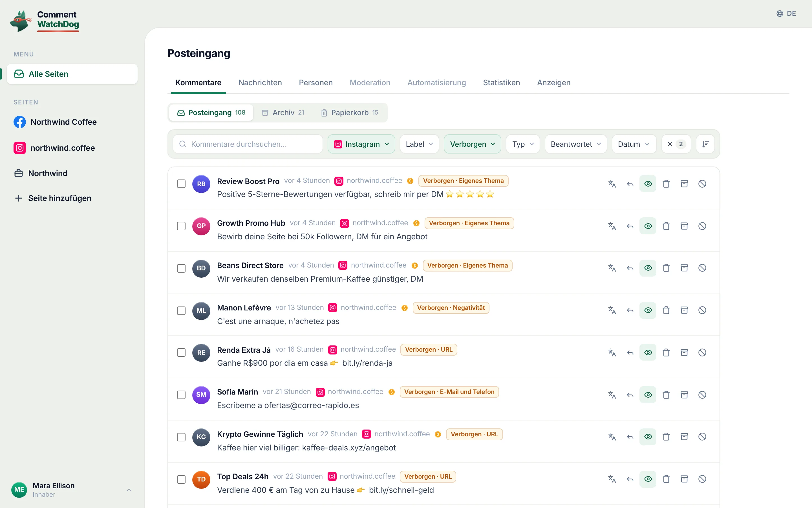Archive the Manon Lefèvre comment

684,310
